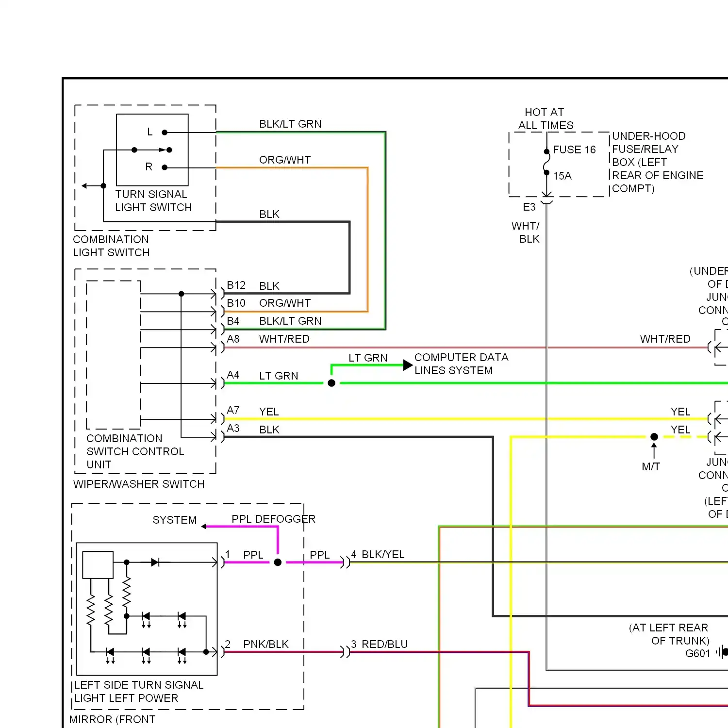The width and height of the screenshot is (728, 728).
Task: Click the BLK/LT GRN label beside pin B4
Action: 290,321
